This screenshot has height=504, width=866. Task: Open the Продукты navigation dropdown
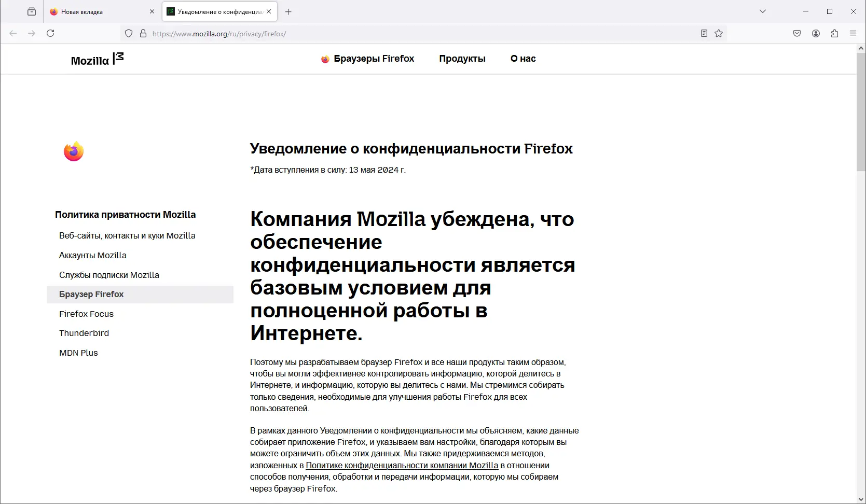coord(462,59)
